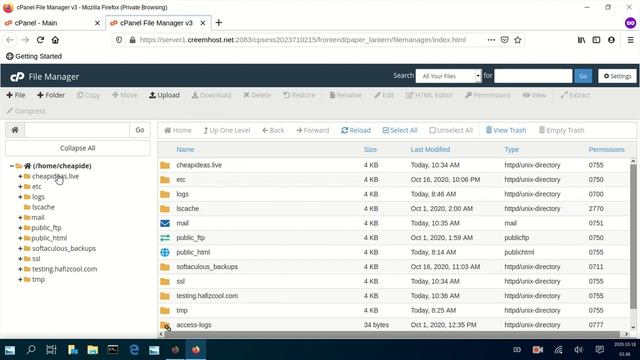This screenshot has height=360, width=640.
Task: Click Empty Trash
Action: coord(562,130)
